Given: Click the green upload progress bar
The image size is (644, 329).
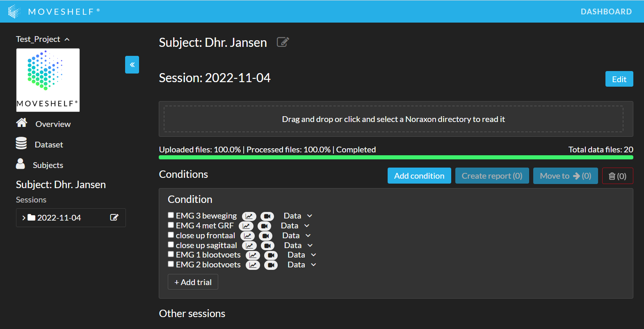Looking at the screenshot, I should [396, 157].
